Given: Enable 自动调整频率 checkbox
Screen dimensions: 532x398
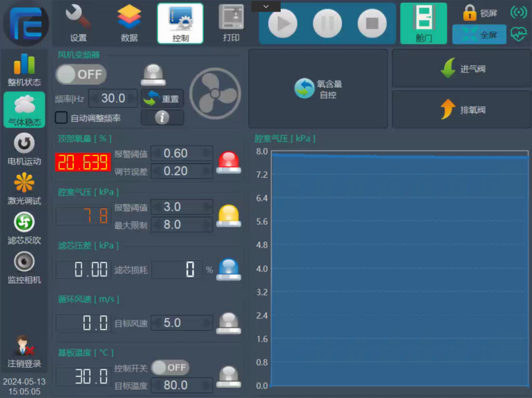Looking at the screenshot, I should click(x=62, y=118).
